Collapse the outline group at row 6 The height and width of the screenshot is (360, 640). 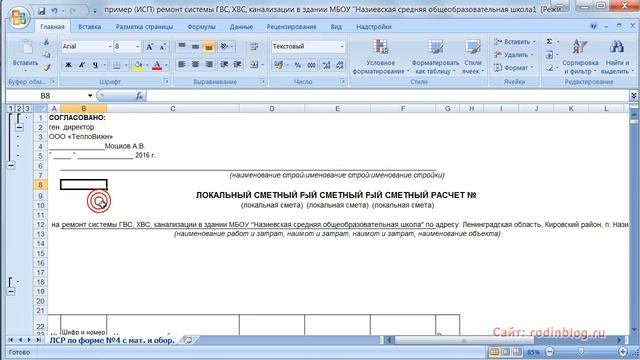11,166
